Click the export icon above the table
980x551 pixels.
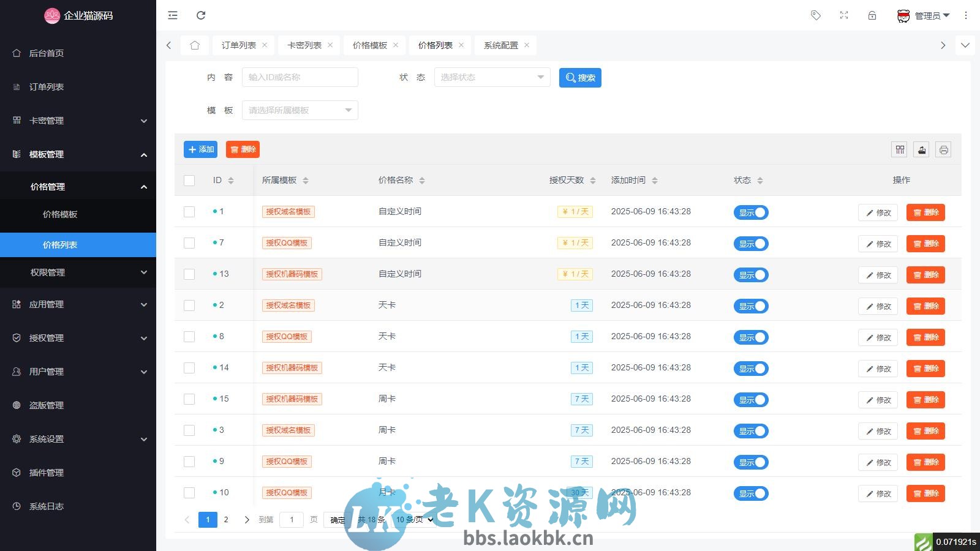921,149
